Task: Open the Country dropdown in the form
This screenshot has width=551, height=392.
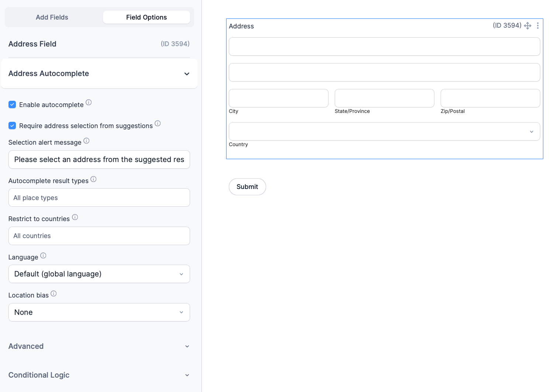Action: pyautogui.click(x=385, y=131)
